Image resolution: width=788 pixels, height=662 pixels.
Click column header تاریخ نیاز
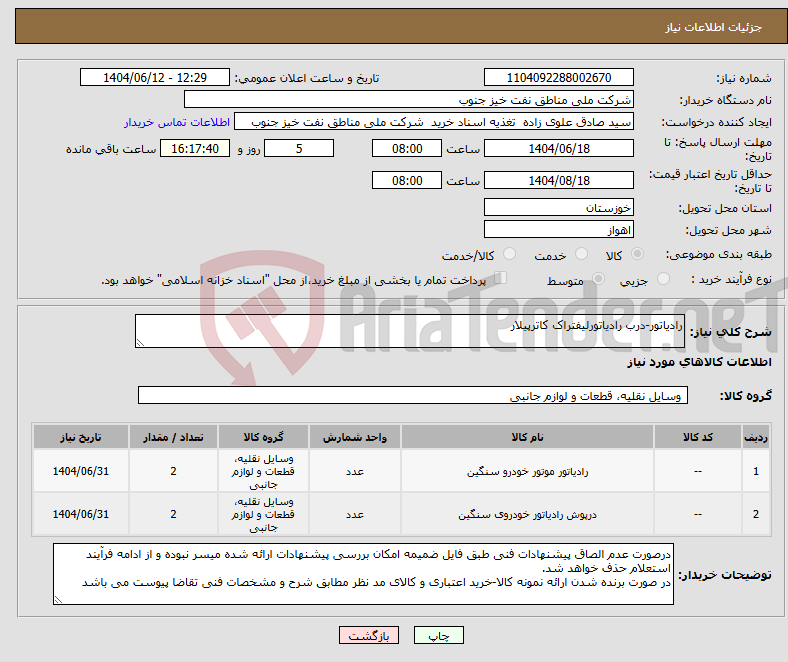click(81, 437)
